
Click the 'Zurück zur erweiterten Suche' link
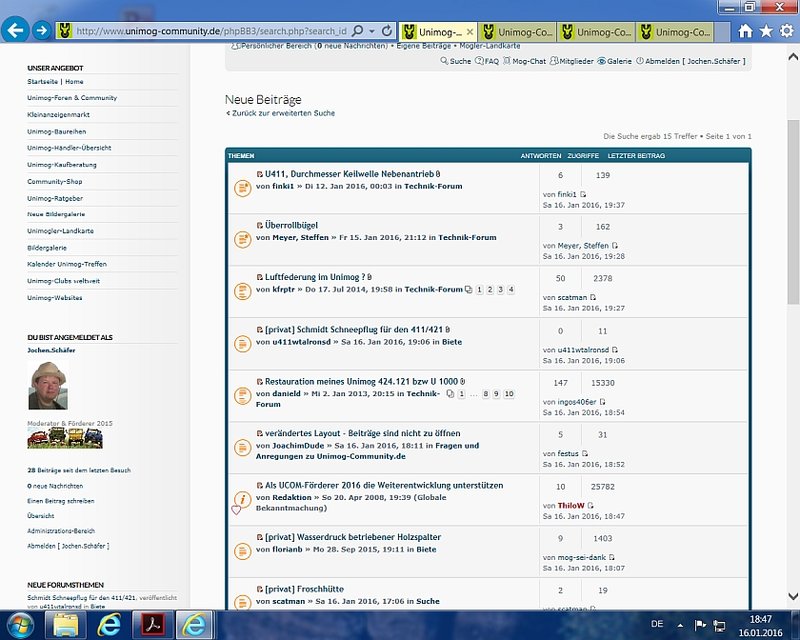pyautogui.click(x=280, y=113)
